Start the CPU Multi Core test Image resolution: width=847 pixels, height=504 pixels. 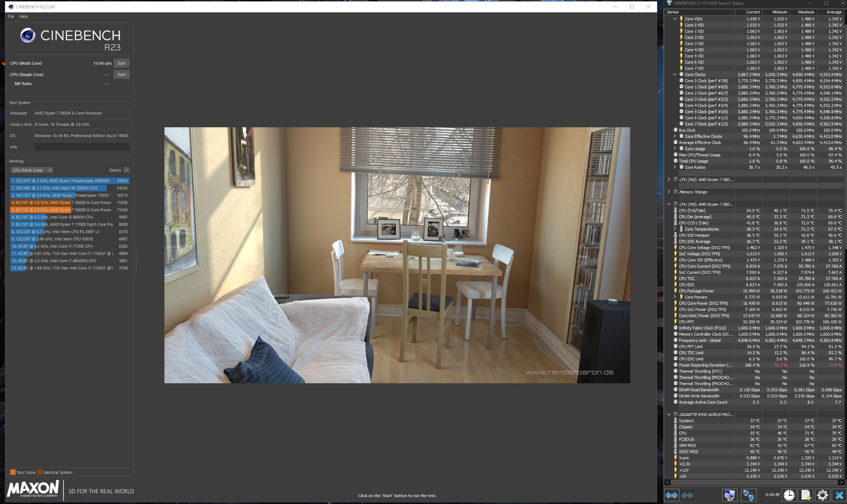tap(122, 63)
